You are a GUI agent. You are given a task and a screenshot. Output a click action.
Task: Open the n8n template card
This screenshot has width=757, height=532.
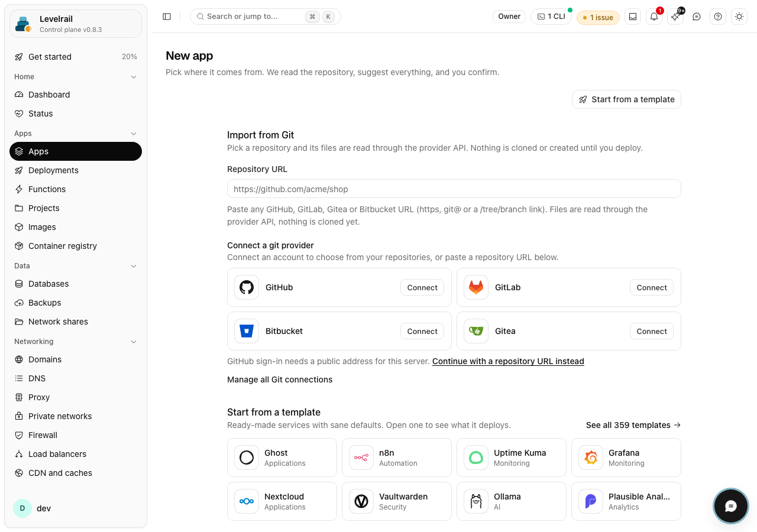coord(397,458)
